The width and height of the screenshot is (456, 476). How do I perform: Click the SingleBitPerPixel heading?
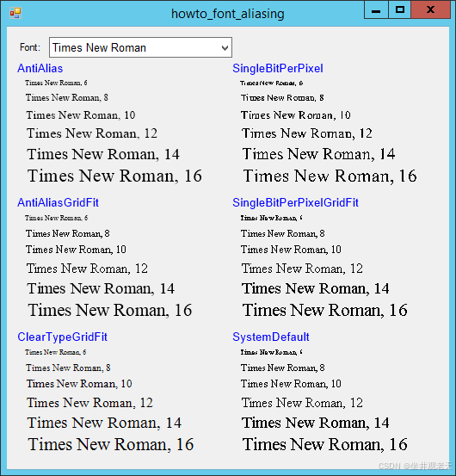[278, 68]
